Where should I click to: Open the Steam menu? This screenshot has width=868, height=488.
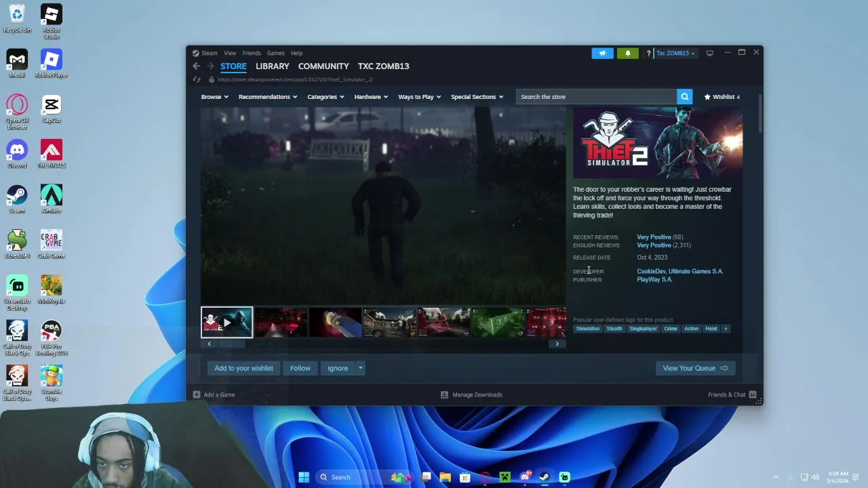click(210, 53)
